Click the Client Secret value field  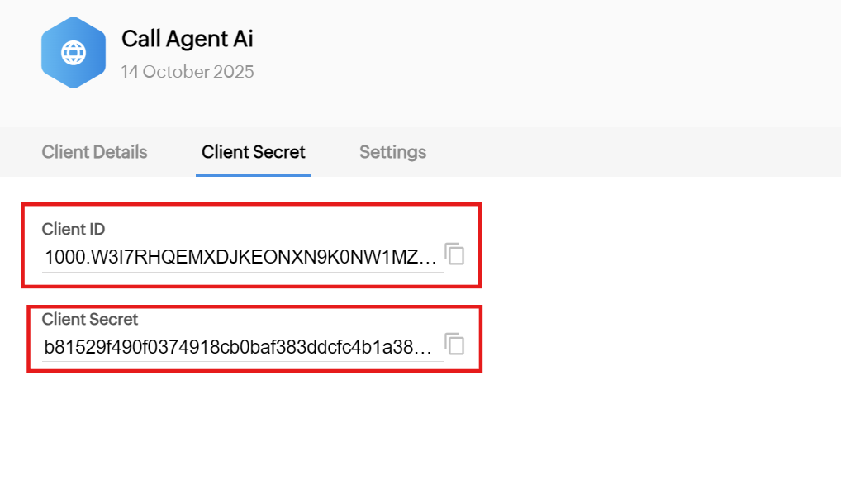[x=238, y=347]
